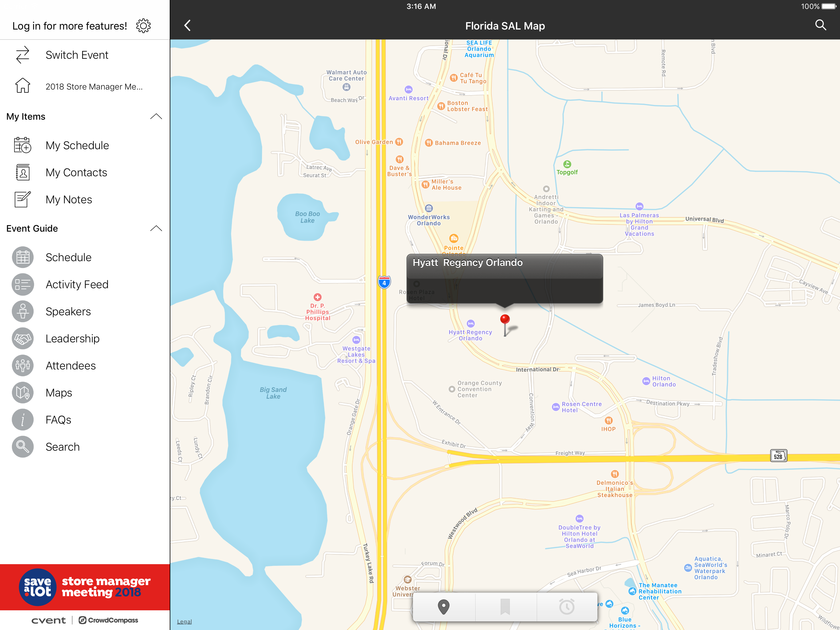
Task: Tap the Boo Boo Lake label
Action: click(x=307, y=217)
